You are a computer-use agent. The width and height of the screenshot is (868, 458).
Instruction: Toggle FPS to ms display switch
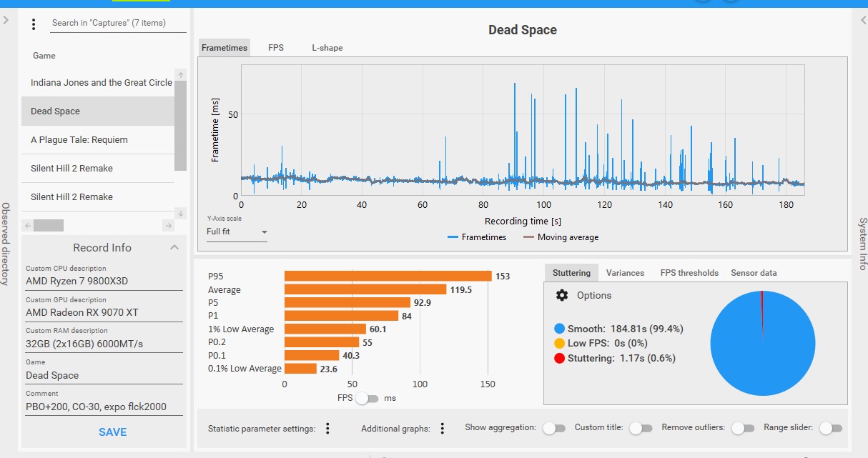coord(366,398)
